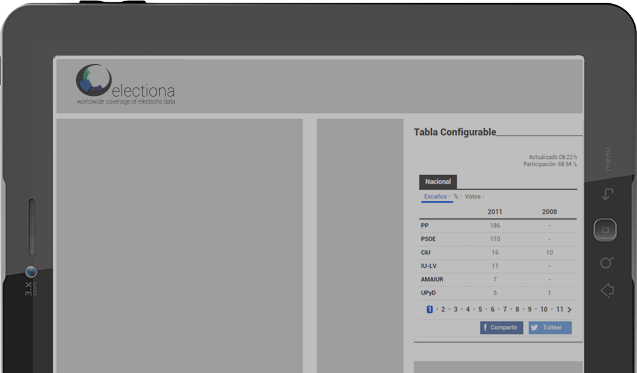Click IU-LV's 11 seats value
Viewport: 637px width, 373px height.
point(495,266)
